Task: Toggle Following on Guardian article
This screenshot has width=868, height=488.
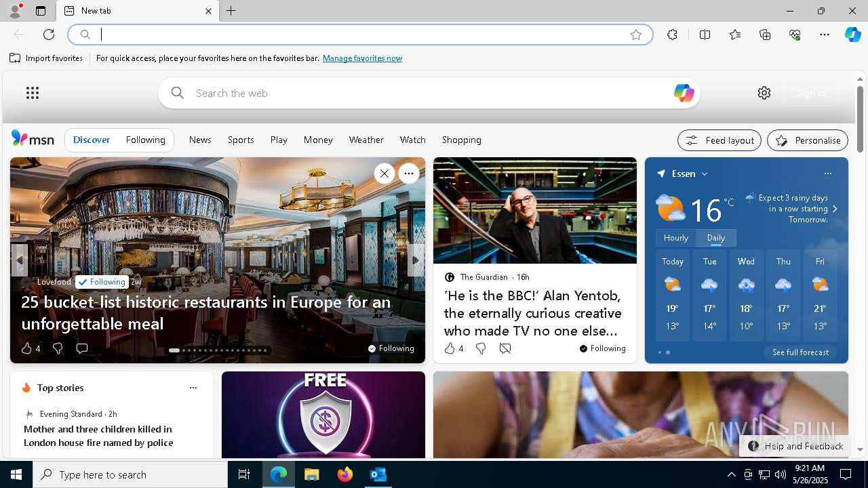Action: tap(602, 348)
